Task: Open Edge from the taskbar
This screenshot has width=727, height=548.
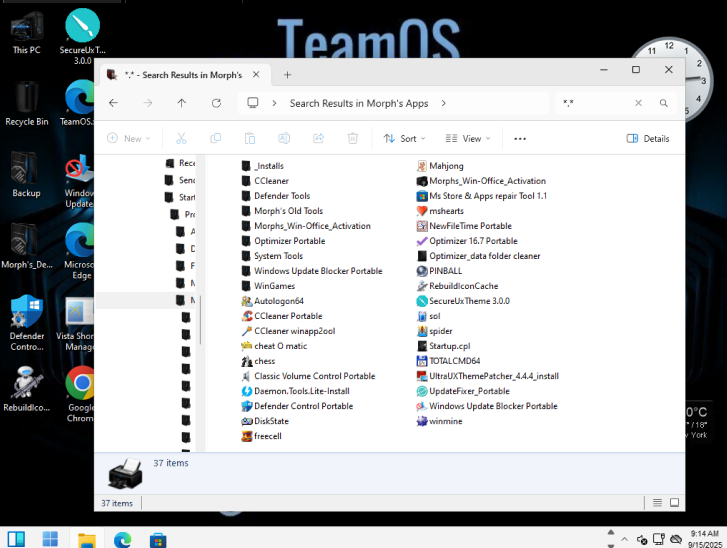Action: click(x=122, y=540)
